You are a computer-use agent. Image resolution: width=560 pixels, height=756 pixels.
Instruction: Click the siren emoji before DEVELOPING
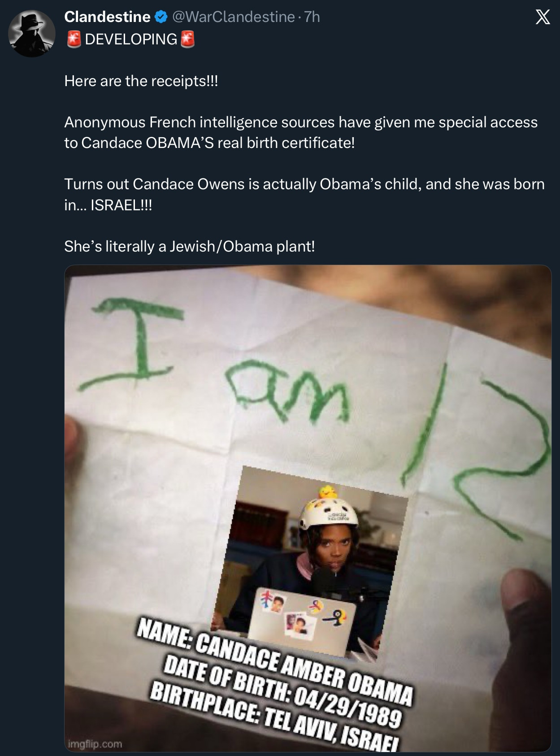[74, 39]
